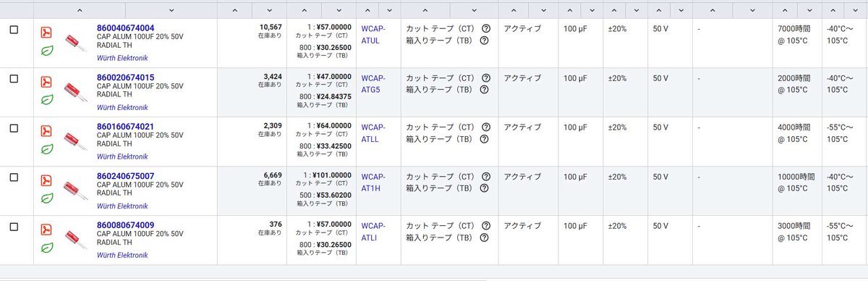Open Würth Elektronik link under 860040674004
Image resolution: width=868 pixels, height=281 pixels.
pyautogui.click(x=122, y=58)
